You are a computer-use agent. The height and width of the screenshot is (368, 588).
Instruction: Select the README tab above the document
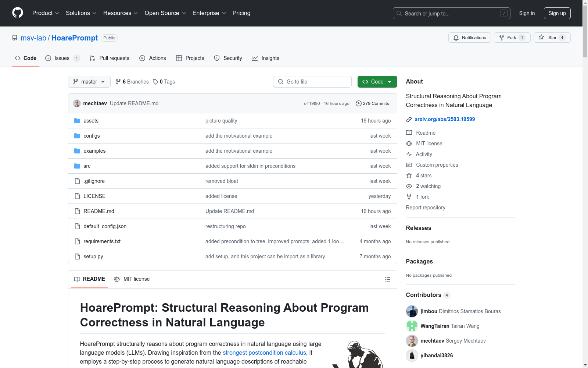point(90,279)
